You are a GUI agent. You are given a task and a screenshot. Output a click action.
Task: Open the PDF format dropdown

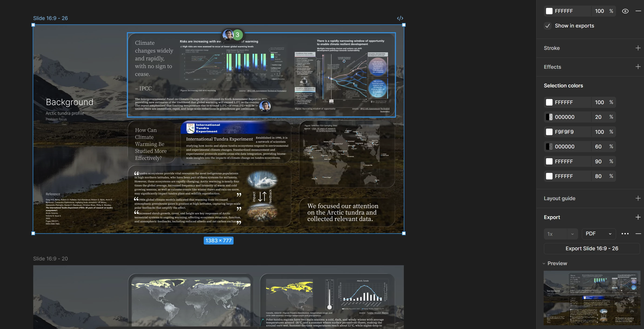point(599,234)
